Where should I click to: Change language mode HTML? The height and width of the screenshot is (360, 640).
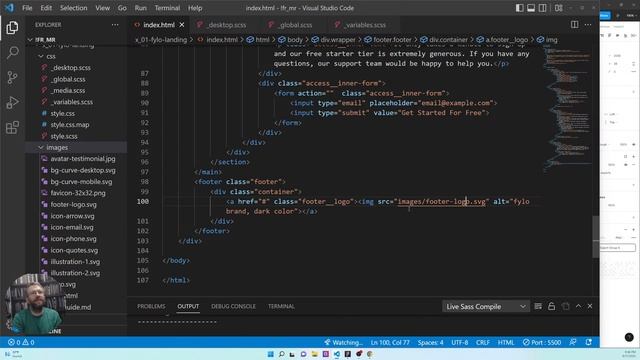tap(506, 342)
